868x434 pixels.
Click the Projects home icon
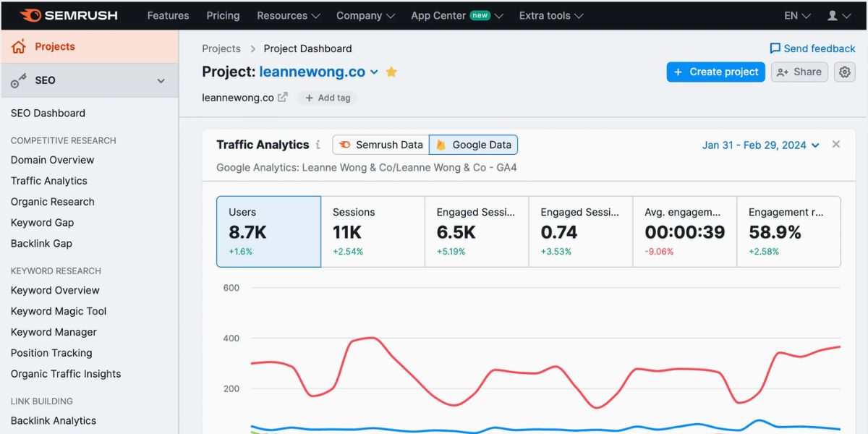point(19,47)
